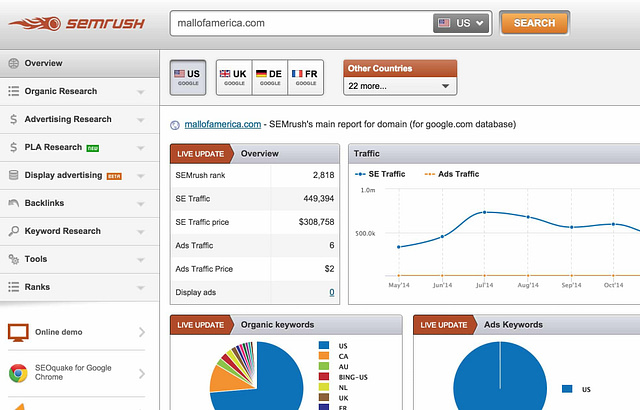Click the orange CA swatch in Organic legend

pos(324,356)
